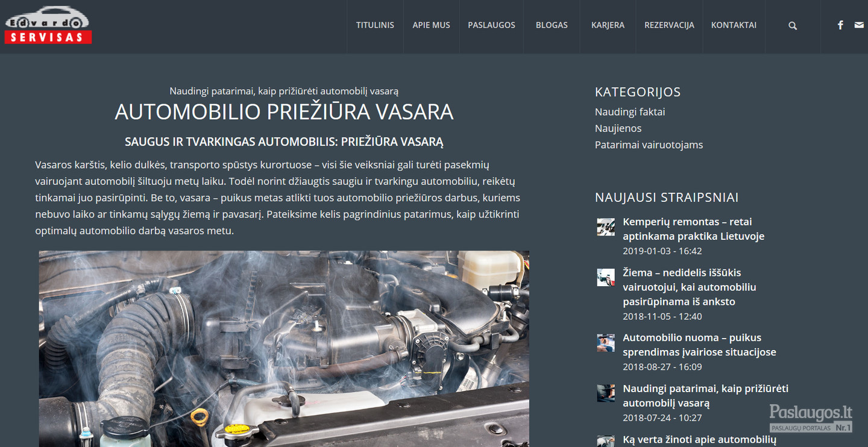Screen dimensions: 868x447
Task: Read Automobilio nuoma article
Action: pos(699,345)
